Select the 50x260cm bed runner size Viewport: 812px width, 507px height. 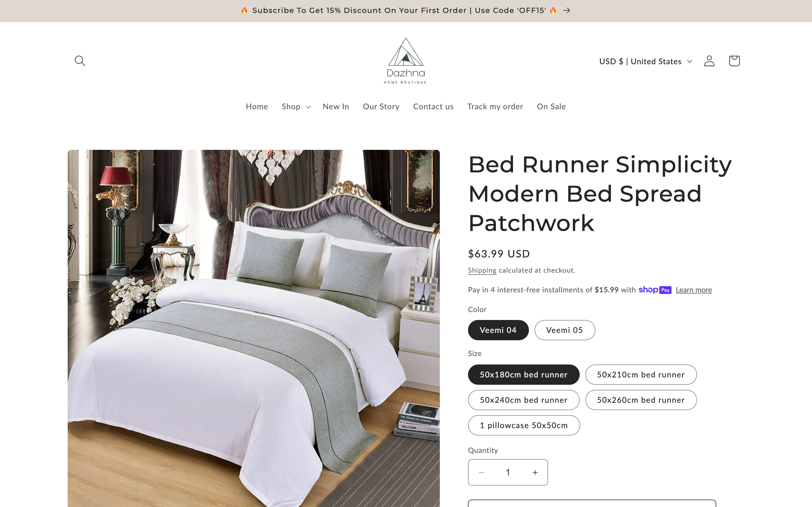[641, 400]
